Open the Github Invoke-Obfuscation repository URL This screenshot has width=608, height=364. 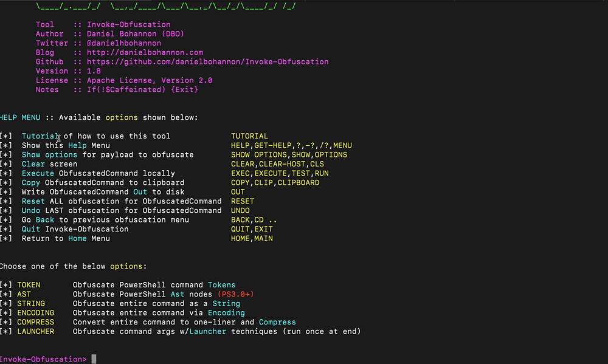(x=207, y=61)
